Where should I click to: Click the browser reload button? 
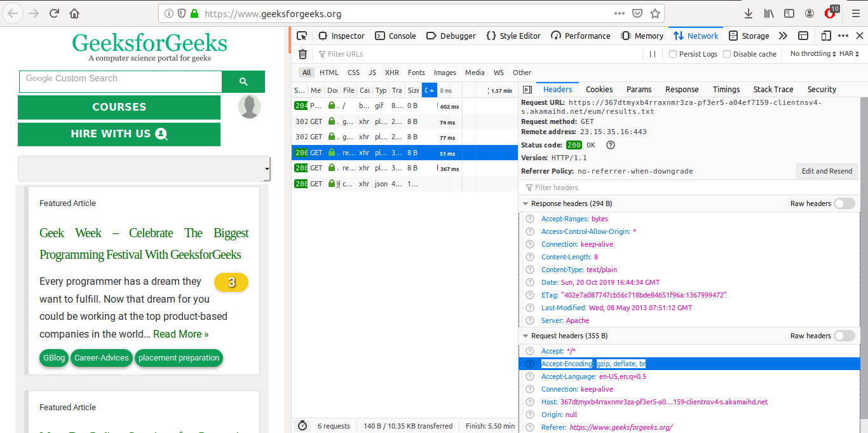(x=54, y=13)
